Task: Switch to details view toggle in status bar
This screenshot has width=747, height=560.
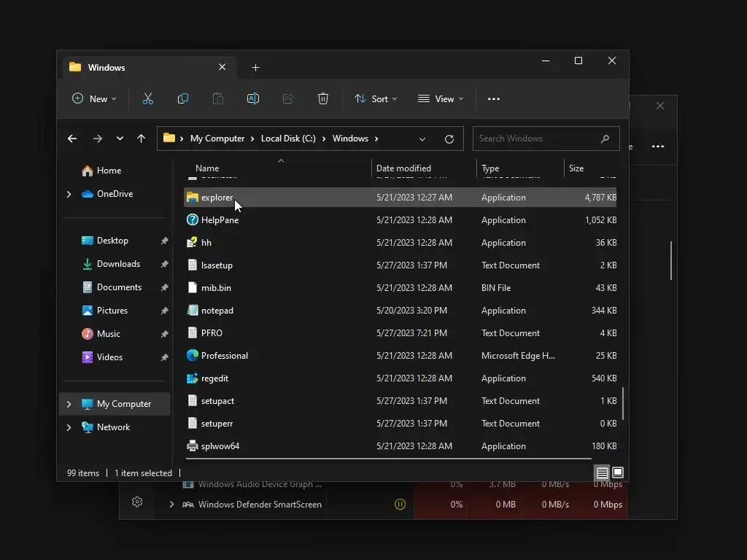Action: point(602,472)
